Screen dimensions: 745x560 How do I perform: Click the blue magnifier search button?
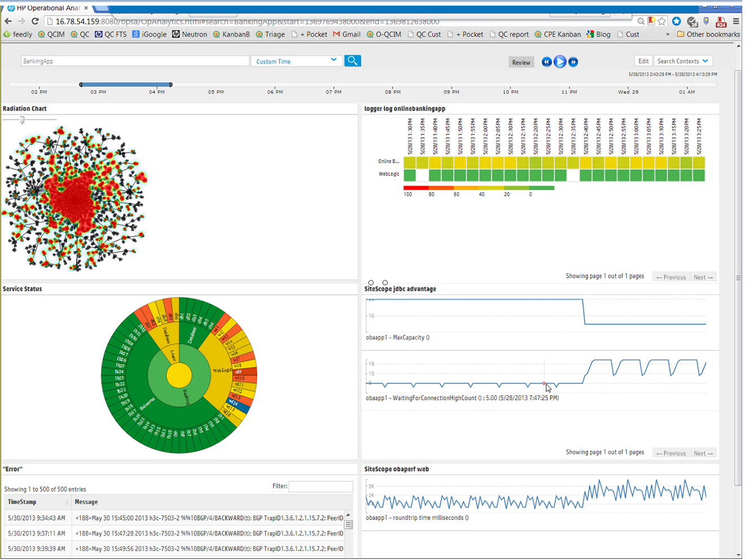click(353, 61)
